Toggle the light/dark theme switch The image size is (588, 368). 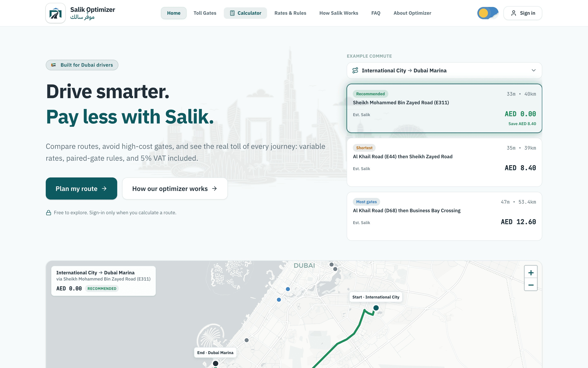(x=488, y=13)
